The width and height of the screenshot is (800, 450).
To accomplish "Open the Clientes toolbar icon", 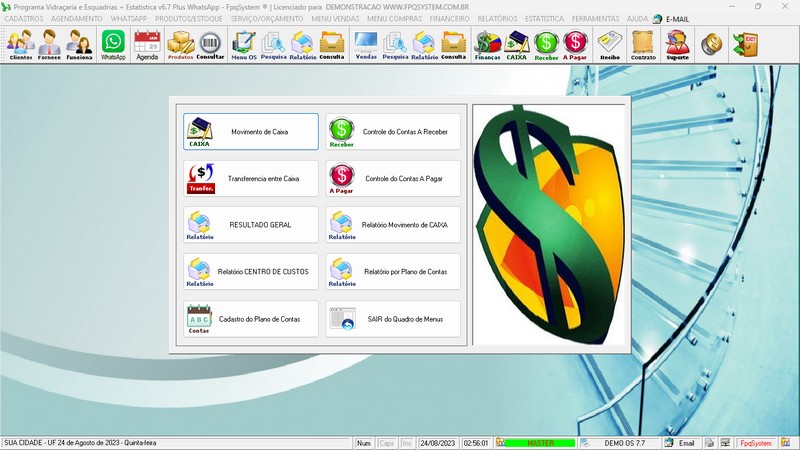I will [x=20, y=45].
